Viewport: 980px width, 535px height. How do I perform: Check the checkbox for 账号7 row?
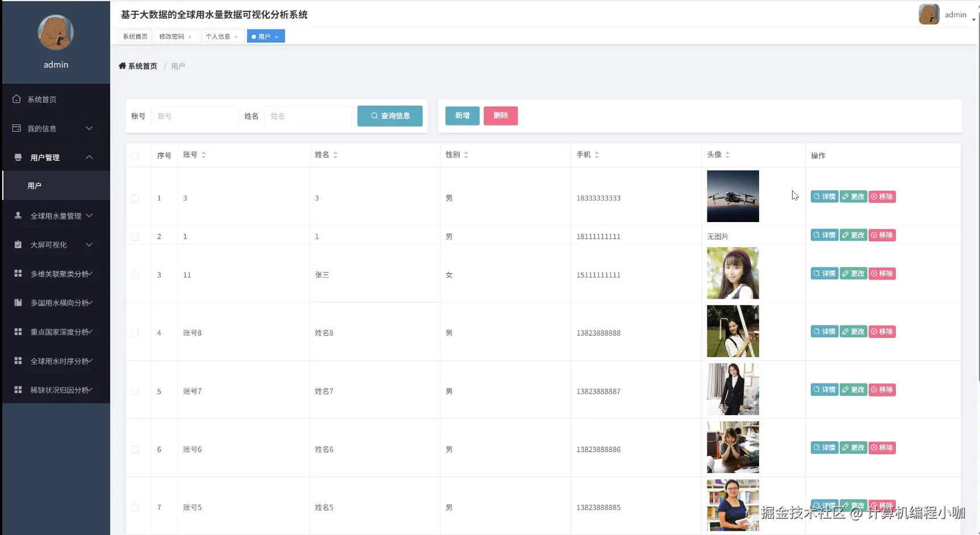[x=135, y=391]
